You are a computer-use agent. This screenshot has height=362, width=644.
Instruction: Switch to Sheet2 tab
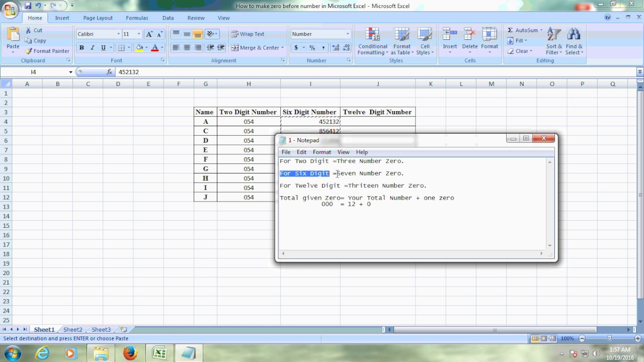[72, 330]
